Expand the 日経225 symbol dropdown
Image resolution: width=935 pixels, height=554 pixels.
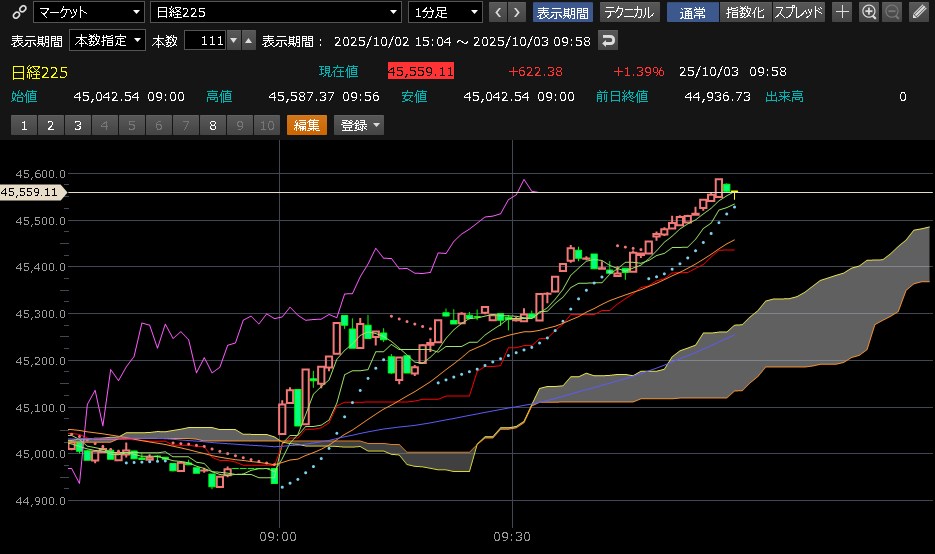point(275,12)
